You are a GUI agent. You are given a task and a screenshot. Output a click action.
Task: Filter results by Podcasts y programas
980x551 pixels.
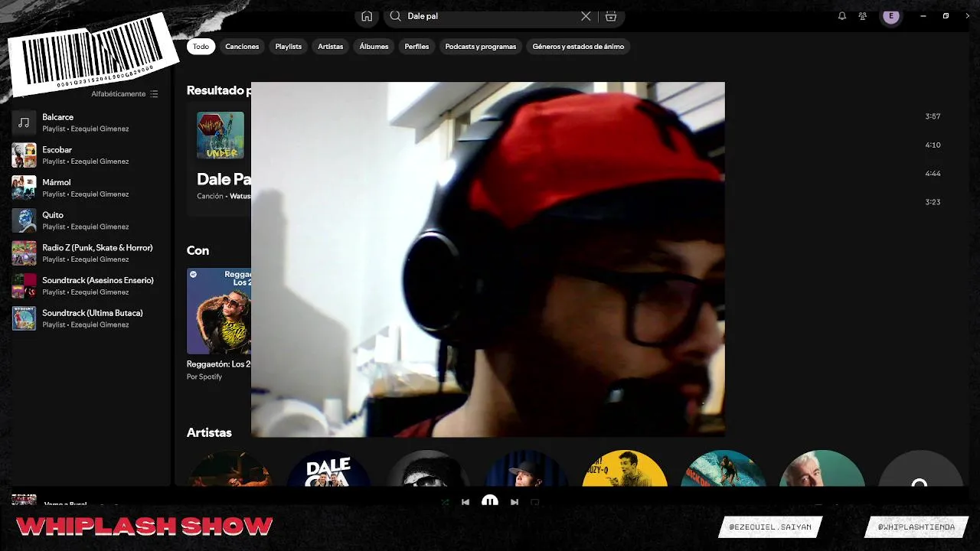[481, 47]
